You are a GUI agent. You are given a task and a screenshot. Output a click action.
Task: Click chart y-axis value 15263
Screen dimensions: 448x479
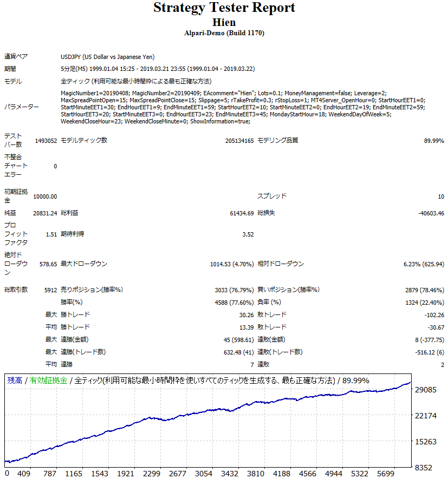[426, 442]
